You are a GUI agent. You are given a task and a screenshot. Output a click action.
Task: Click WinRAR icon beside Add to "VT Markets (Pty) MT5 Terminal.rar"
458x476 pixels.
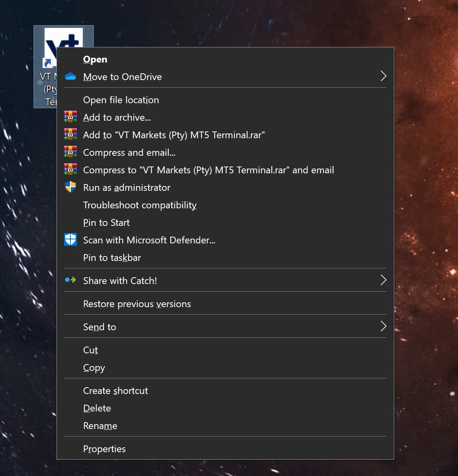click(x=70, y=135)
